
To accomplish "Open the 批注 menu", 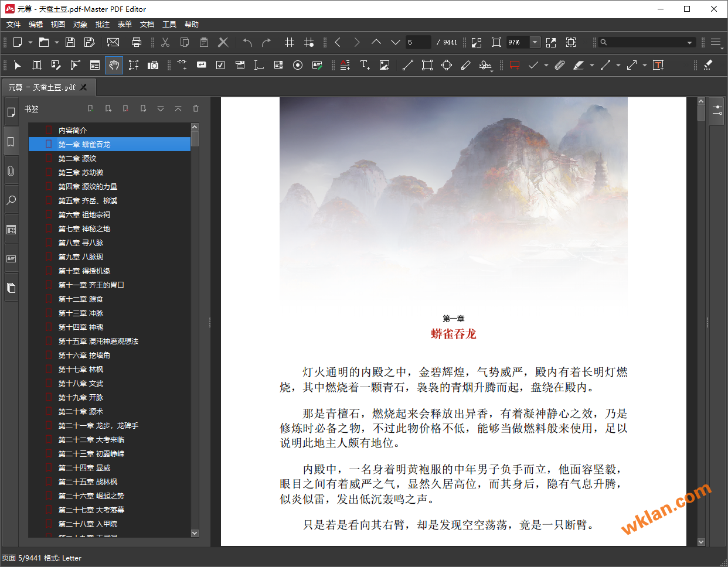I will [103, 25].
